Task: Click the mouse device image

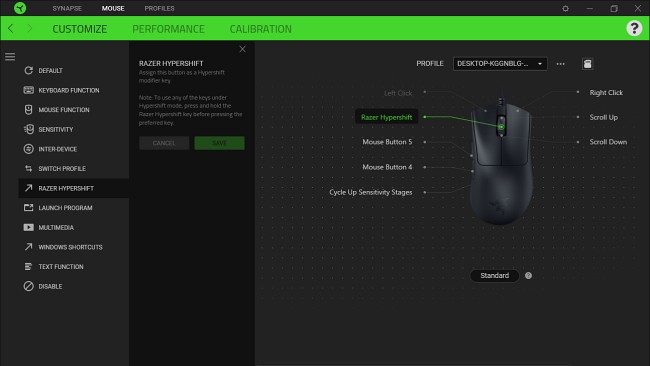Action: [501, 162]
